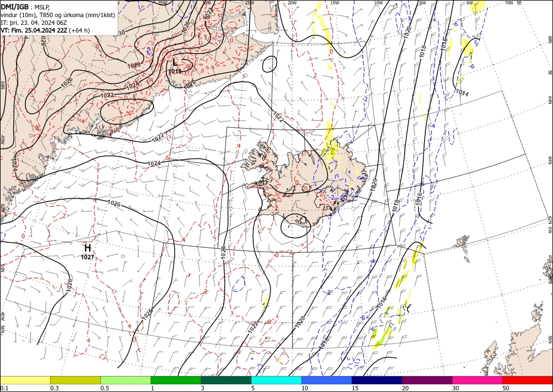Click the yellow 0.1 precipitation legend swatch
Viewport: 553px width, 392px height.
point(25,380)
